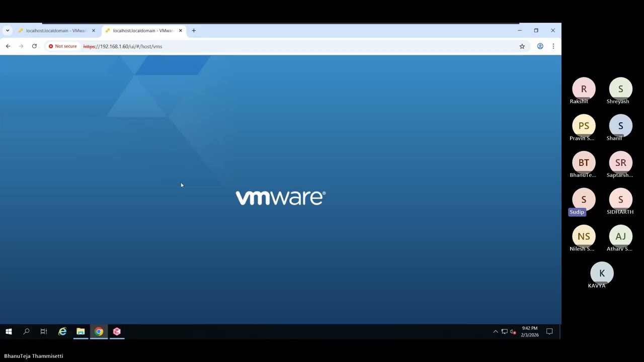Launch Internet Explorer from taskbar
The height and width of the screenshot is (362, 644).
pyautogui.click(x=62, y=331)
